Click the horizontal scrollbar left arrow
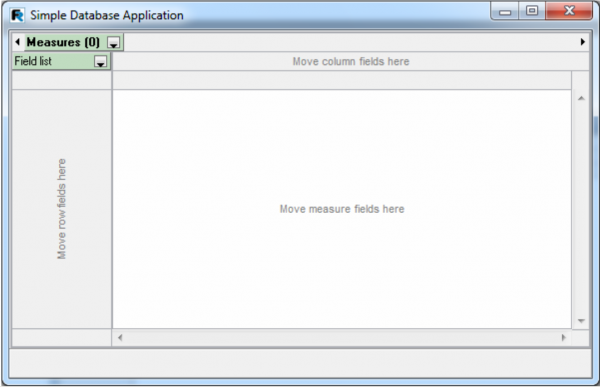Screen dimensions: 600x387 coord(120,338)
